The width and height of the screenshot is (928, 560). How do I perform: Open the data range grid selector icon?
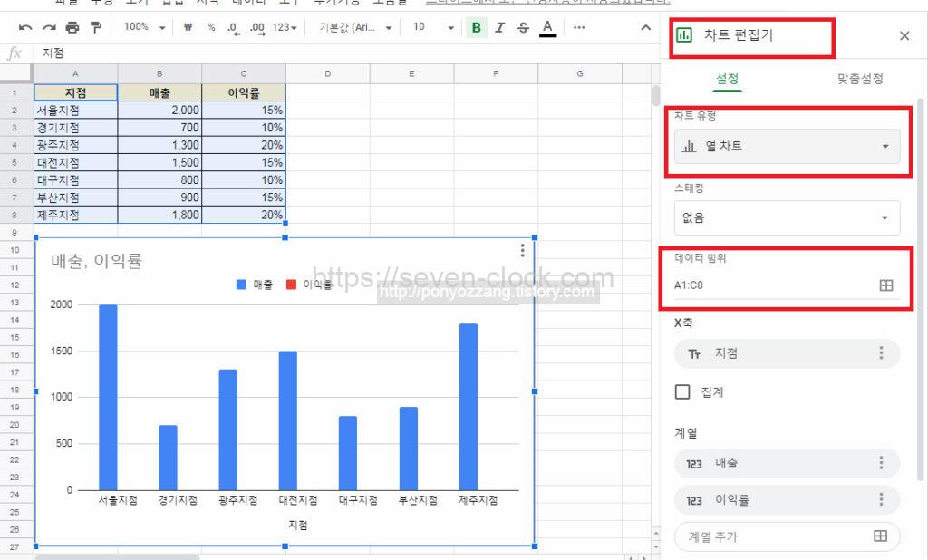(885, 285)
